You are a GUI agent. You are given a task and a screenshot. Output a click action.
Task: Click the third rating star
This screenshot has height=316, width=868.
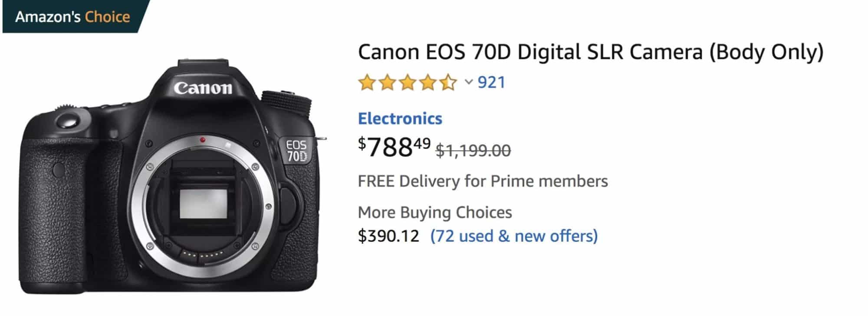(406, 82)
